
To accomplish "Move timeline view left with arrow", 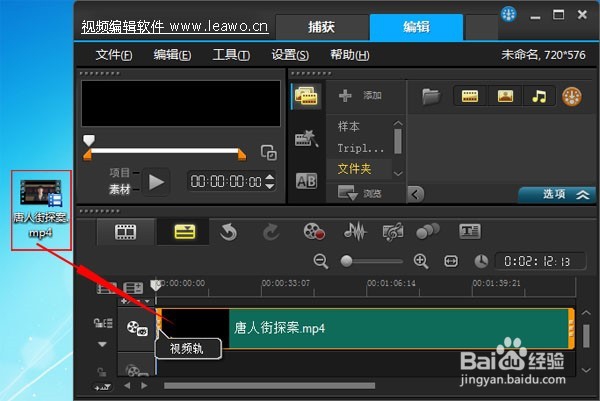I will (127, 386).
